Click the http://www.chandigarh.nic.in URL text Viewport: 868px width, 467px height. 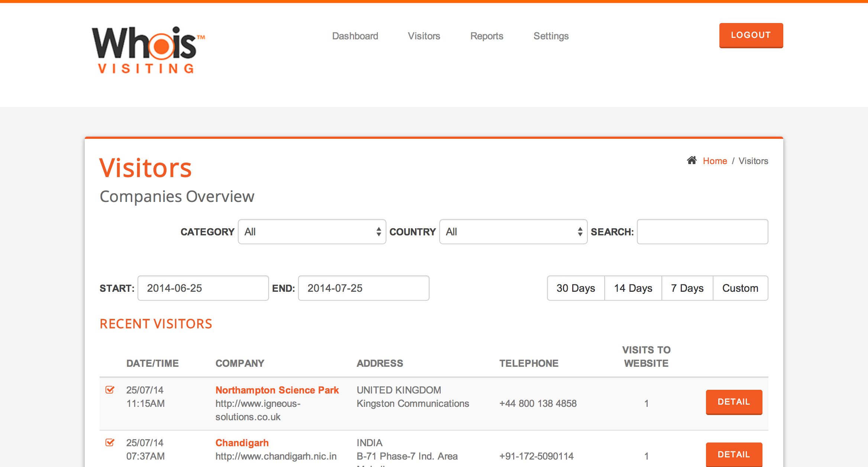pos(276,456)
